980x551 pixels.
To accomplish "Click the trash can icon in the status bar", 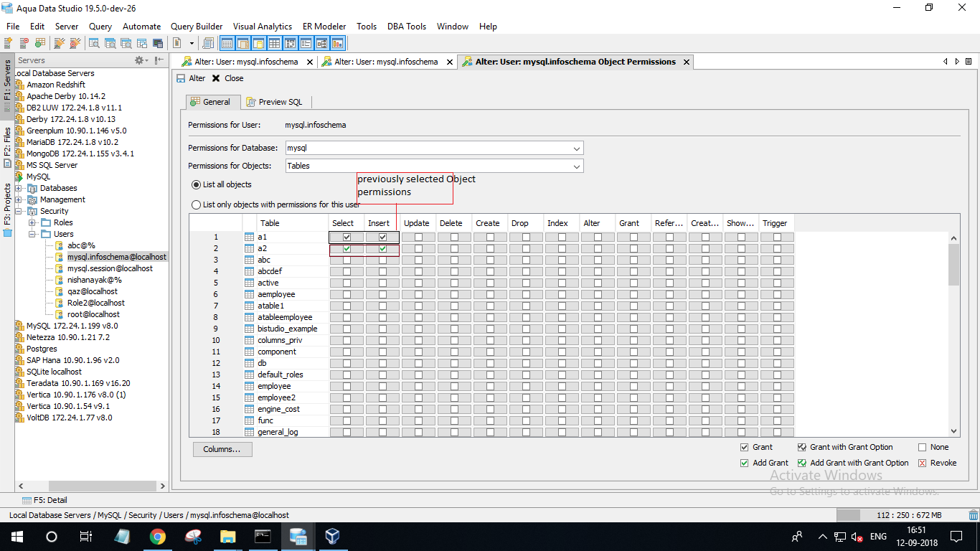I will [972, 515].
